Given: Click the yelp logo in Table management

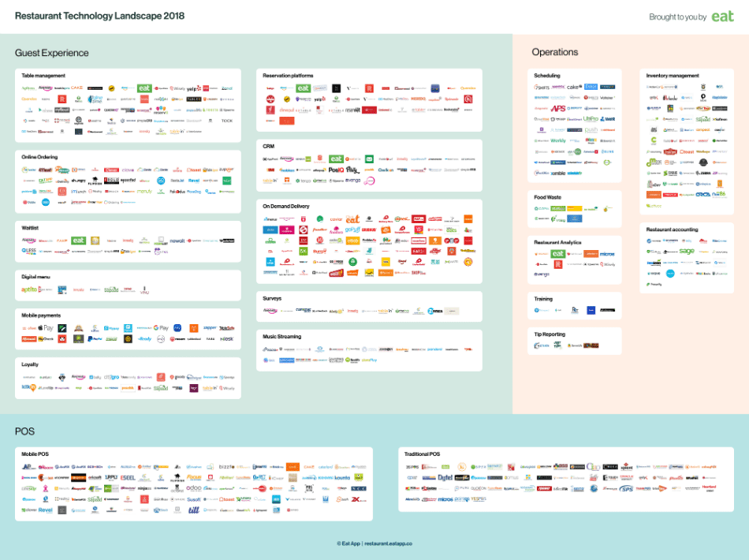Looking at the screenshot, I should pyautogui.click(x=193, y=89).
